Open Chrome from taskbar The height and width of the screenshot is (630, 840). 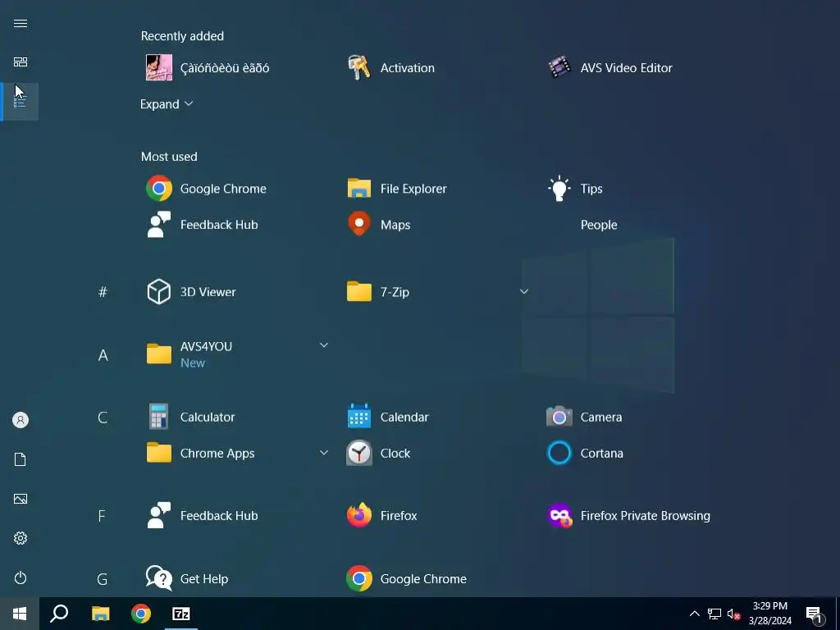(141, 614)
